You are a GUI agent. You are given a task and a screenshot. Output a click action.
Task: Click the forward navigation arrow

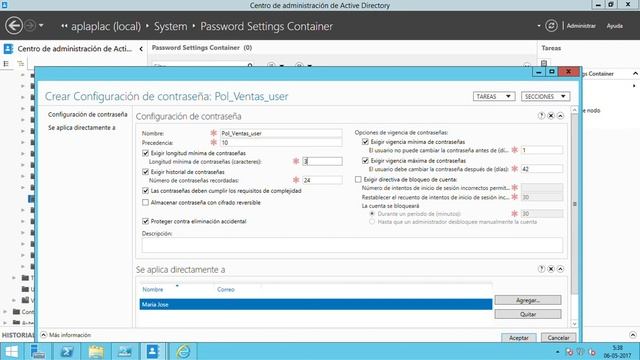click(x=30, y=26)
